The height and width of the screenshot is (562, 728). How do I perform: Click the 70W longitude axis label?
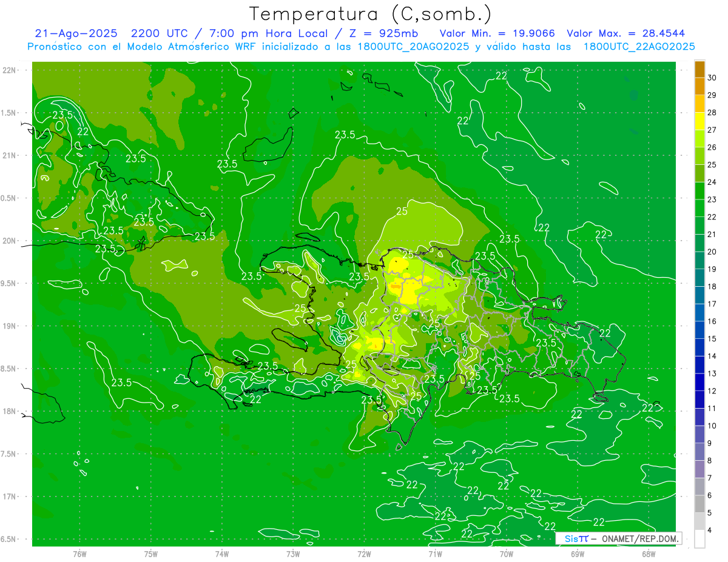[x=506, y=554]
